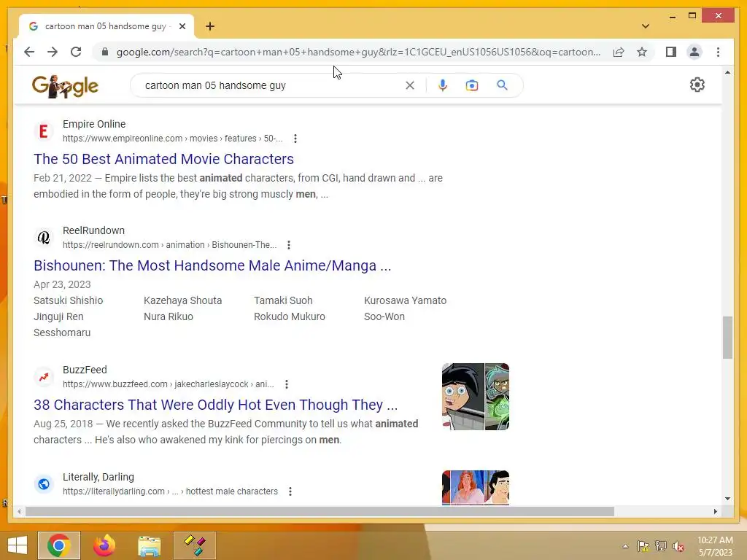Screen dimensions: 747x560
Task: Click the ReelRundown site favicon
Action: coord(43,237)
